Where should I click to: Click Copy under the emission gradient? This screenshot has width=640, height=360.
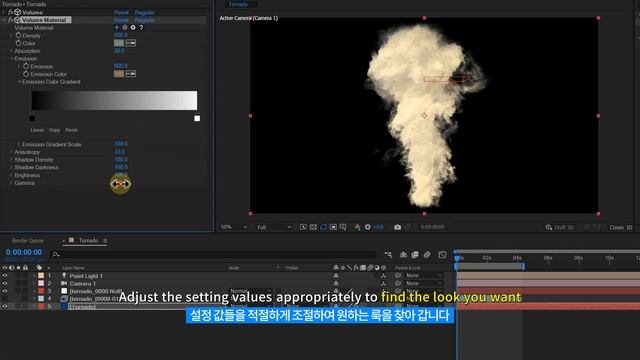point(54,130)
